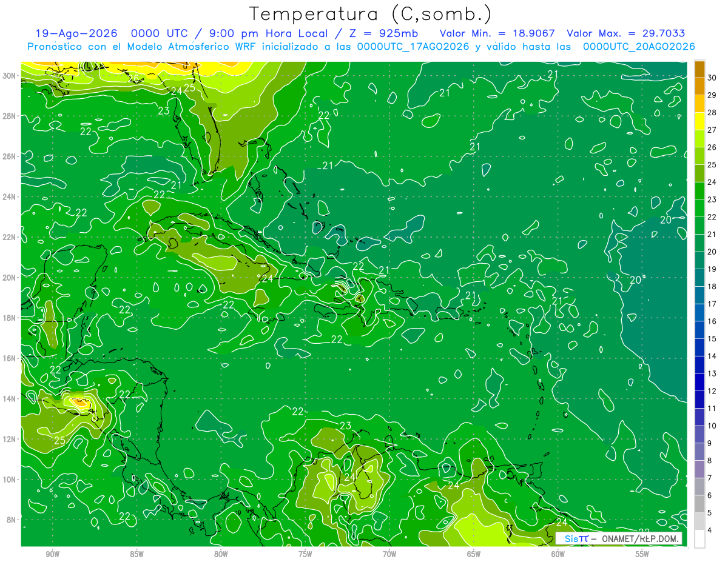Click color bar scale value "19"
The image size is (728, 562).
pyautogui.click(x=713, y=269)
